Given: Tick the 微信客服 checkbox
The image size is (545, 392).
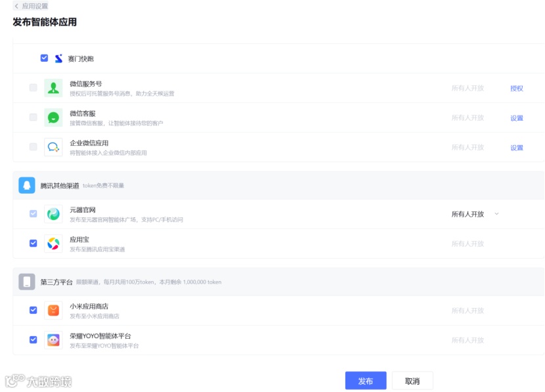Looking at the screenshot, I should point(33,117).
